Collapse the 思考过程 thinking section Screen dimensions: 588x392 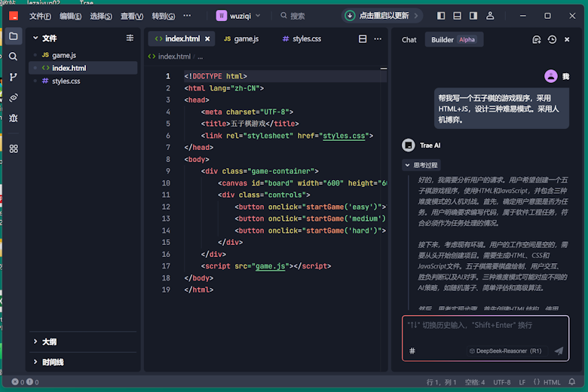[x=421, y=165]
